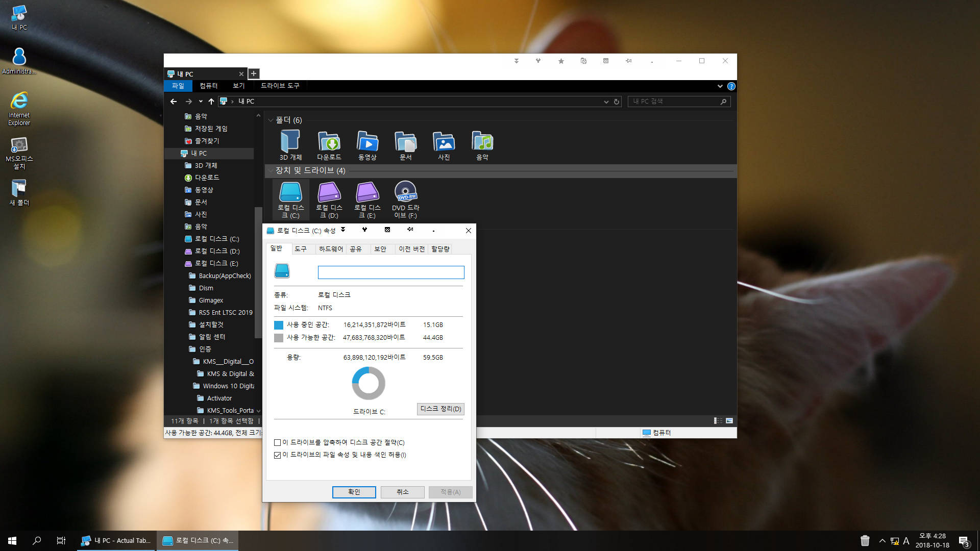
Task: Enable compress this drive checkbox
Action: (x=277, y=442)
